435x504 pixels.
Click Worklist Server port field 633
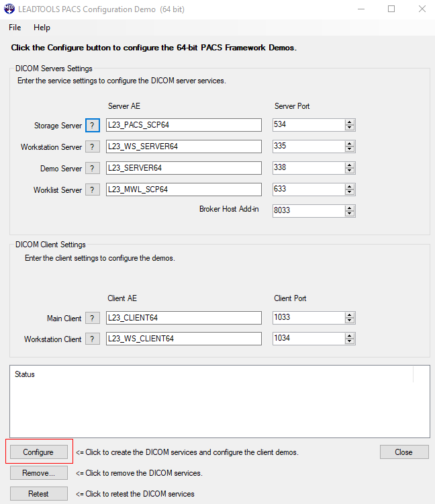tap(309, 190)
